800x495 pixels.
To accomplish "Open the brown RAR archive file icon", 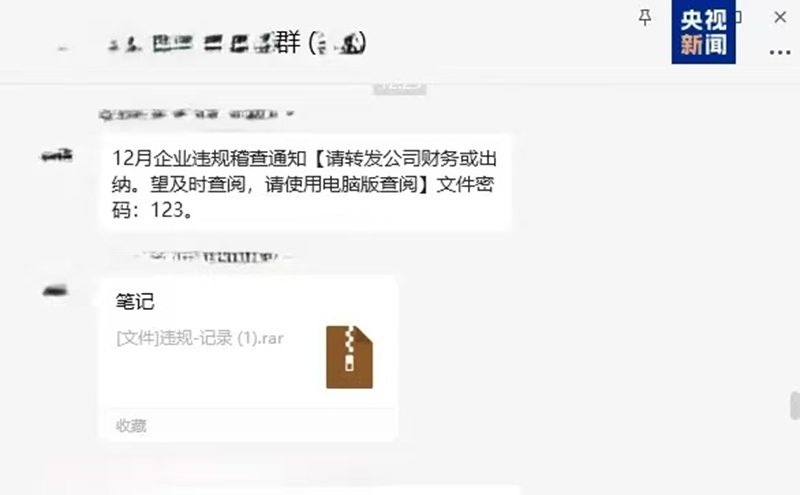I will click(349, 357).
